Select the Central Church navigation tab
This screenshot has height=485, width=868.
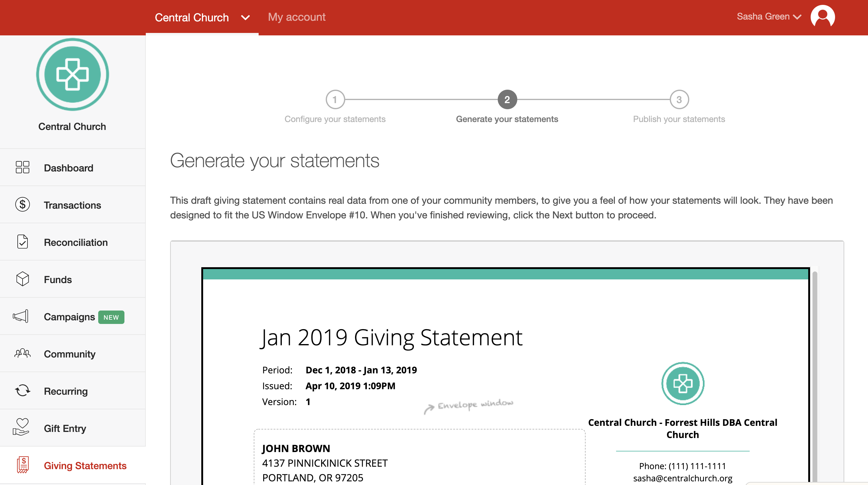[192, 17]
